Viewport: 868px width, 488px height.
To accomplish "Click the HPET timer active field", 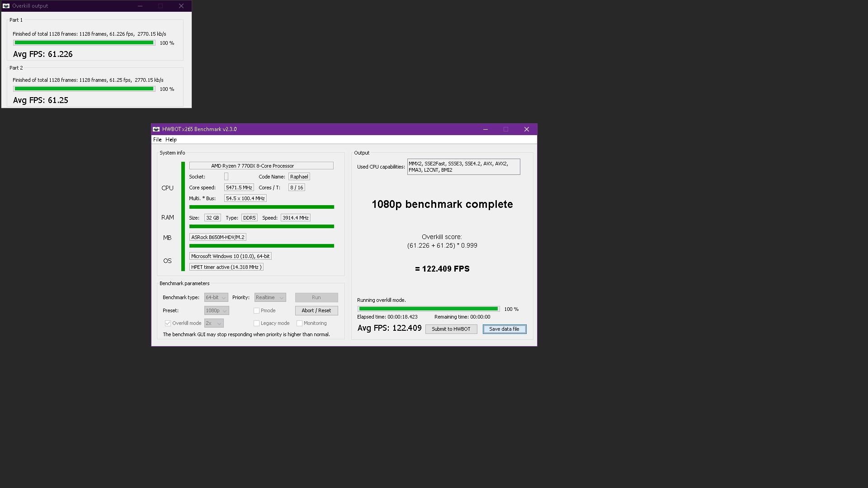I will pyautogui.click(x=226, y=267).
